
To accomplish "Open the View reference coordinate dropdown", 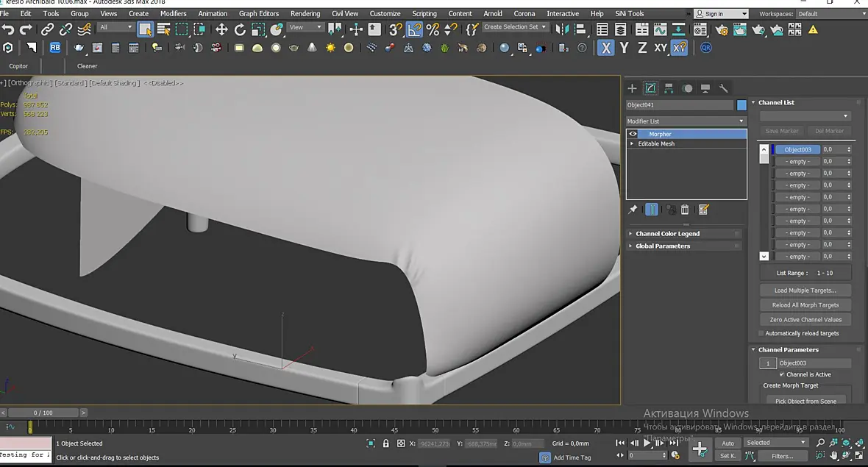I will 305,27.
